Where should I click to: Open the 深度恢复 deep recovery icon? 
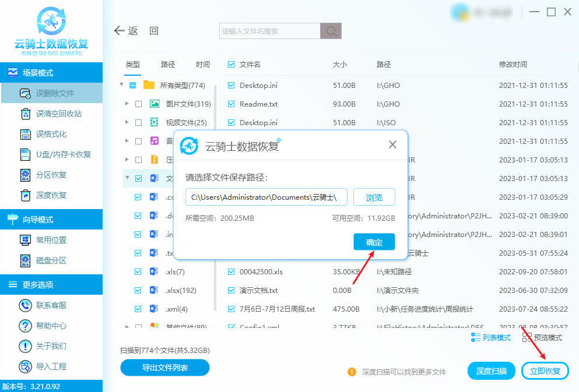pos(25,195)
